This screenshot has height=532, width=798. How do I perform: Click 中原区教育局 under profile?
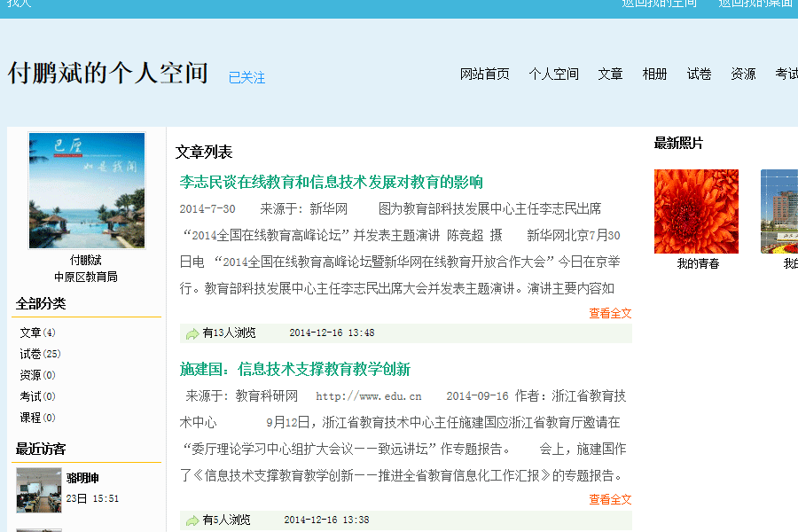[x=86, y=277]
